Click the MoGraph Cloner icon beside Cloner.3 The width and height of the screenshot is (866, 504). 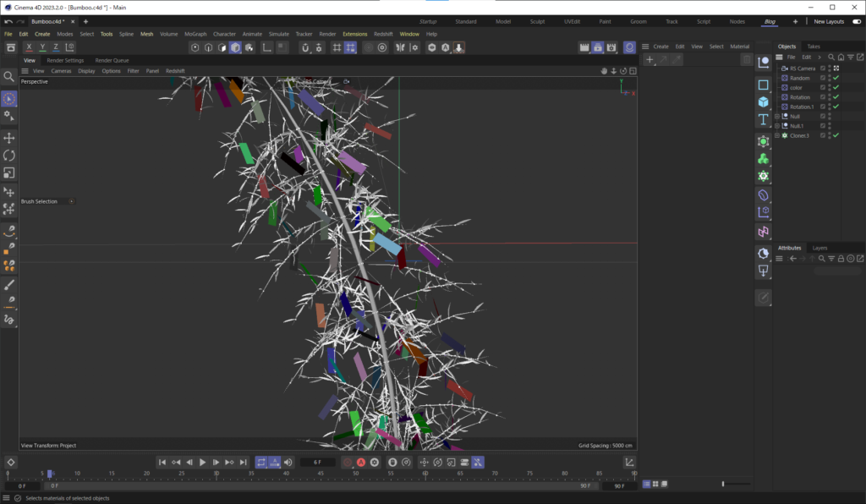pyautogui.click(x=786, y=135)
